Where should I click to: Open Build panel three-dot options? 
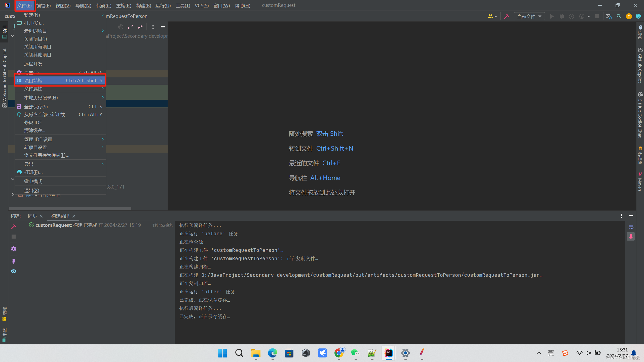pyautogui.click(x=621, y=216)
